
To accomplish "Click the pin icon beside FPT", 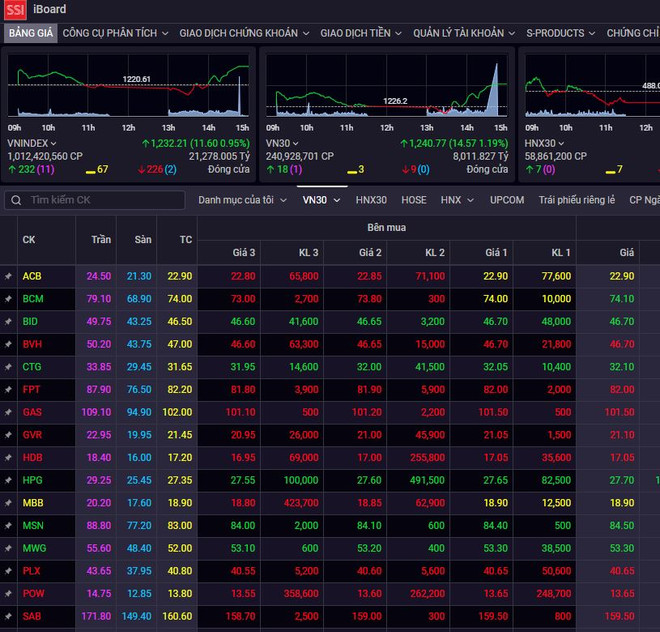I will pos(8,389).
